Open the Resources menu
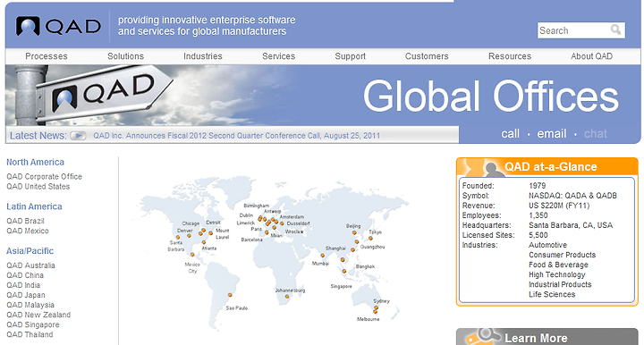Image resolution: width=644 pixels, height=345 pixels. [x=510, y=56]
